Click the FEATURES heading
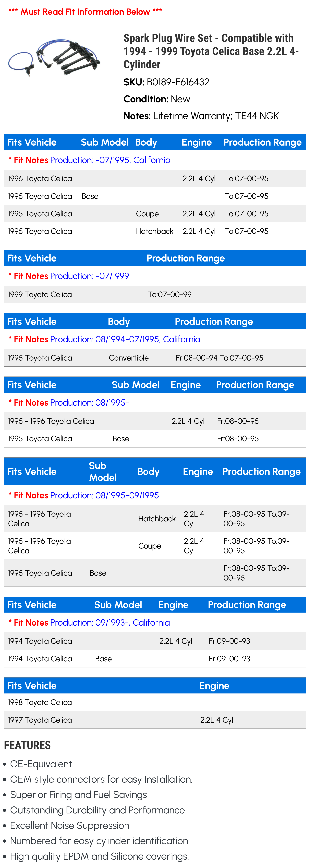This screenshot has width=310, height=868. point(27,745)
